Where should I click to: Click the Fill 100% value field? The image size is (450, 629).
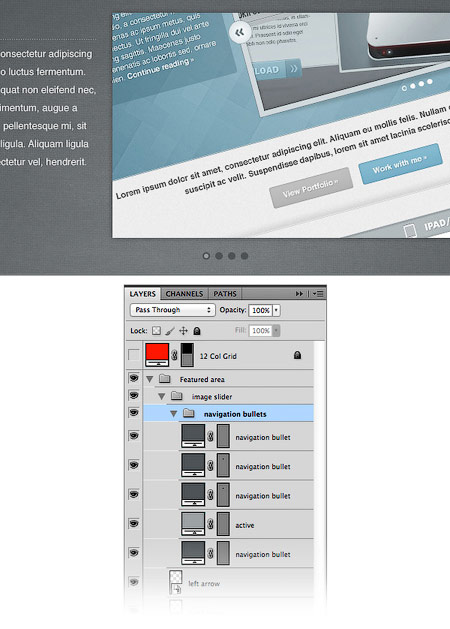[x=260, y=331]
